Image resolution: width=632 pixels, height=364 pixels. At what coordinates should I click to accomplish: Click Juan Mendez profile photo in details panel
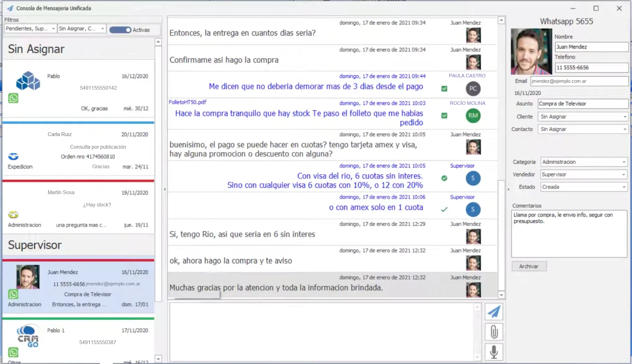tap(532, 51)
